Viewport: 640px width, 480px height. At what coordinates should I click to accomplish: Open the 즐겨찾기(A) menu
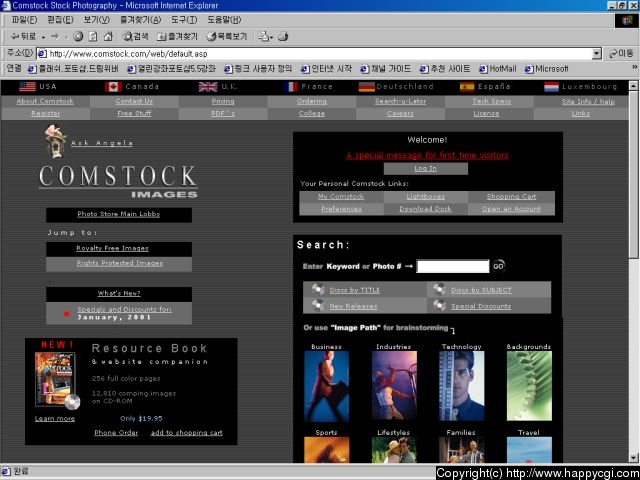coord(140,20)
